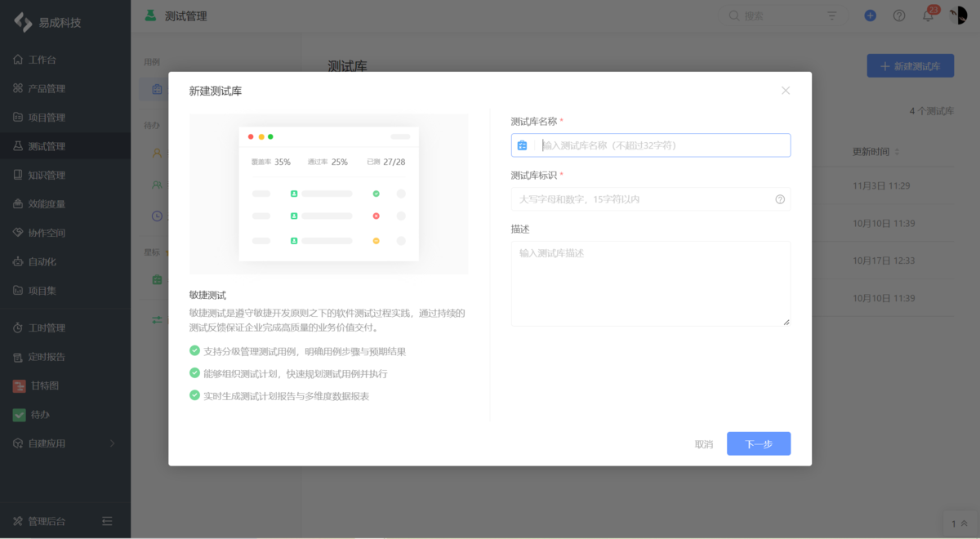Open notifications via the bell icon
This screenshot has width=980, height=539.
coord(929,15)
